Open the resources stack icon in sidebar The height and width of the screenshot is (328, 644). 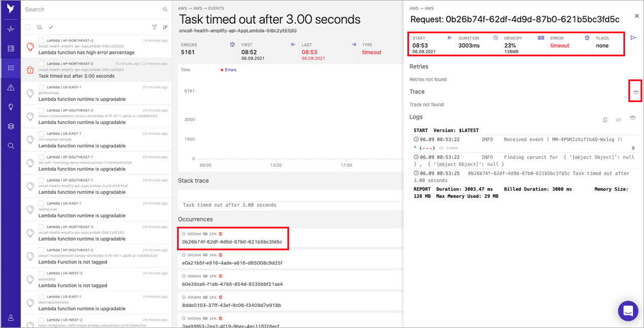(x=10, y=126)
